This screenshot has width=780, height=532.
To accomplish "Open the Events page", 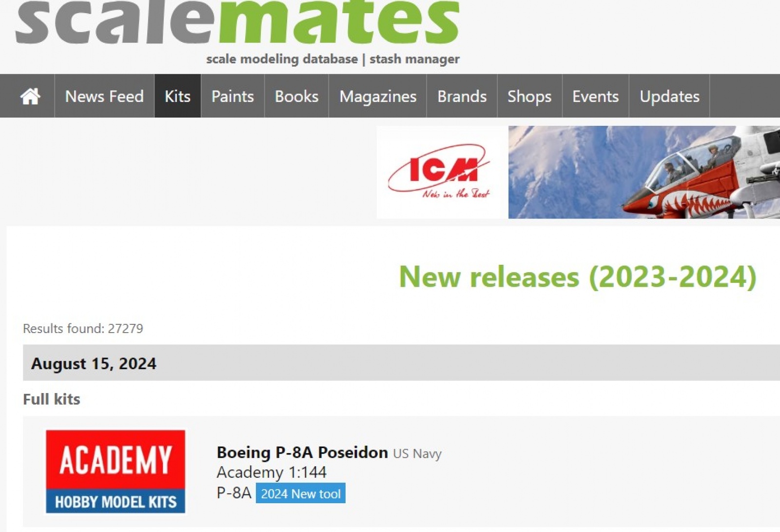I will click(595, 96).
